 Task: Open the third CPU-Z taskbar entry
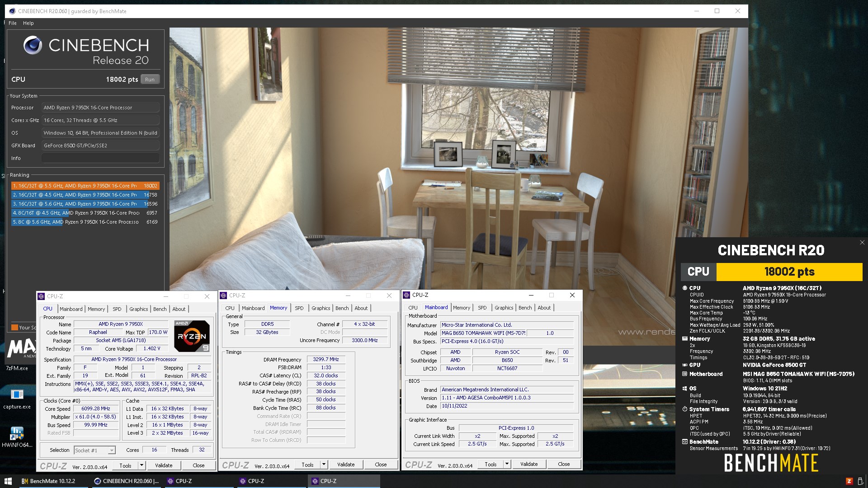pos(344,481)
